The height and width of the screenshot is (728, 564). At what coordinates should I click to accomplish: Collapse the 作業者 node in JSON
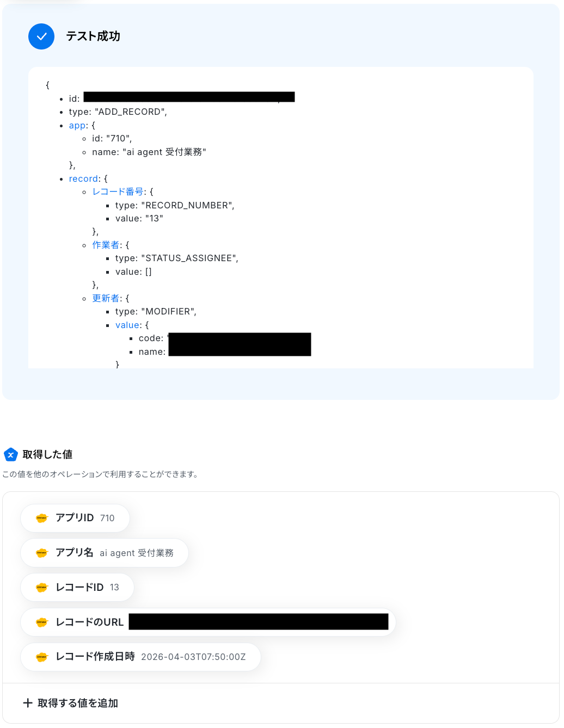click(106, 245)
